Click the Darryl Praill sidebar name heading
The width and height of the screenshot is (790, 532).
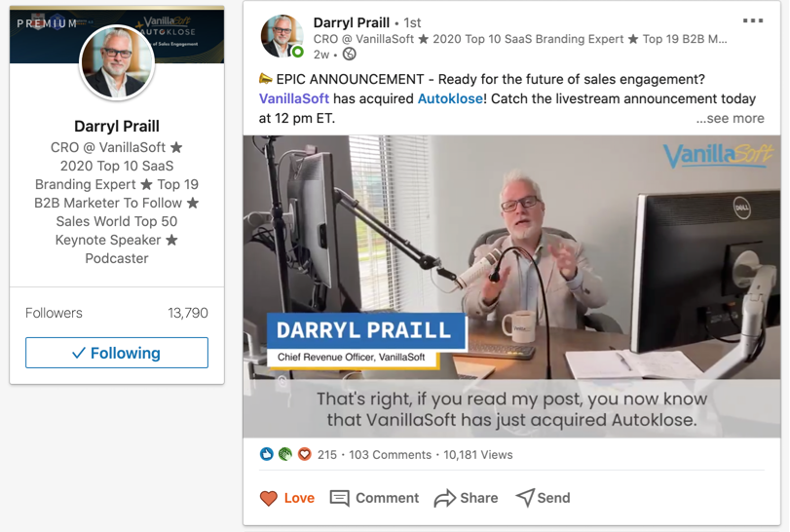click(x=117, y=126)
